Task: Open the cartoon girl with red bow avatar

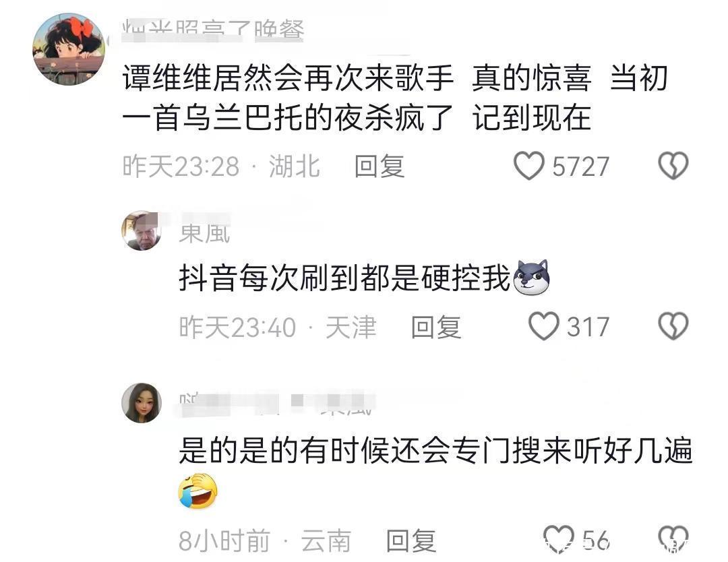Action: click(x=69, y=49)
